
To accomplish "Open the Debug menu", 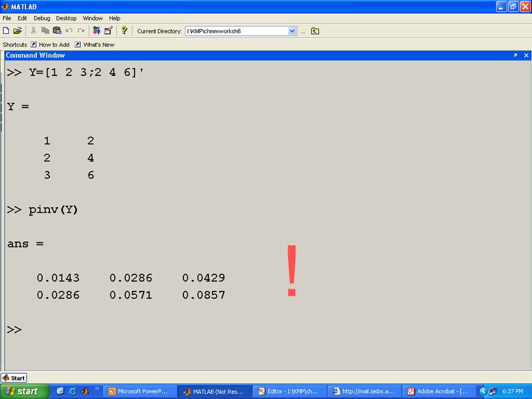I will [42, 18].
